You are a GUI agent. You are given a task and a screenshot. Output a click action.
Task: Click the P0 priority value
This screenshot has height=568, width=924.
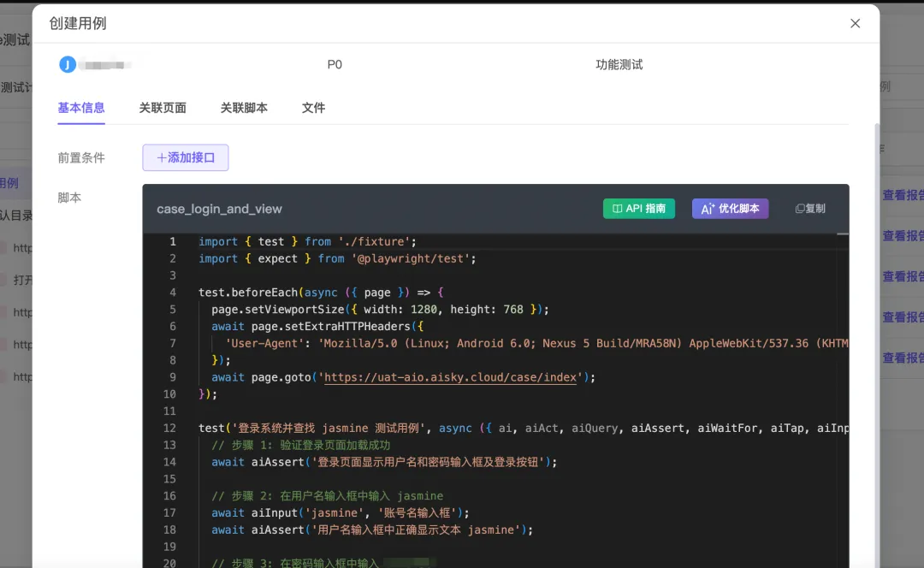pyautogui.click(x=335, y=64)
